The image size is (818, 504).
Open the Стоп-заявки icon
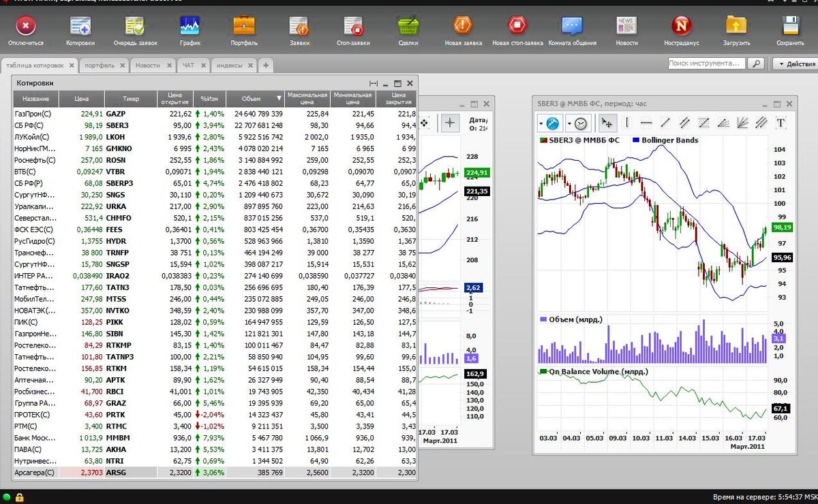(353, 26)
